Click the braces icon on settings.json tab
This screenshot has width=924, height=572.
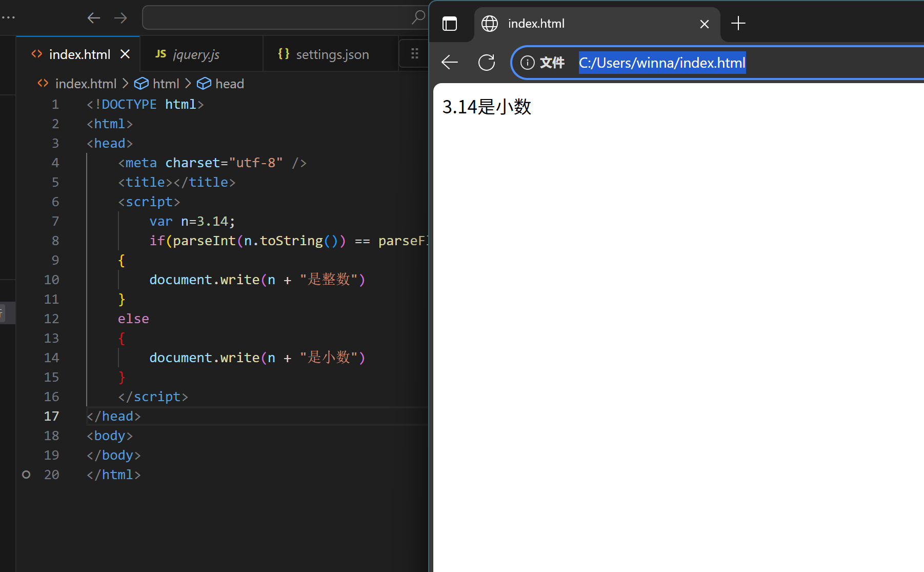(284, 54)
